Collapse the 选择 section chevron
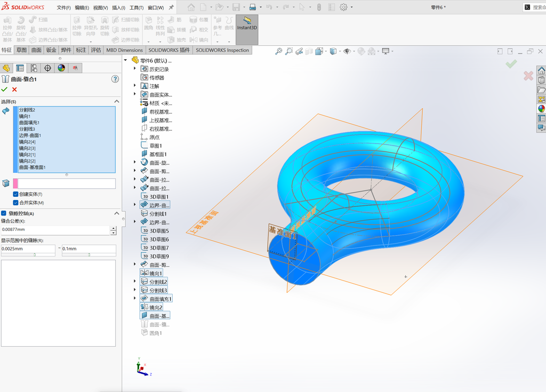Screen dimensions: 546x392 pyautogui.click(x=117, y=101)
